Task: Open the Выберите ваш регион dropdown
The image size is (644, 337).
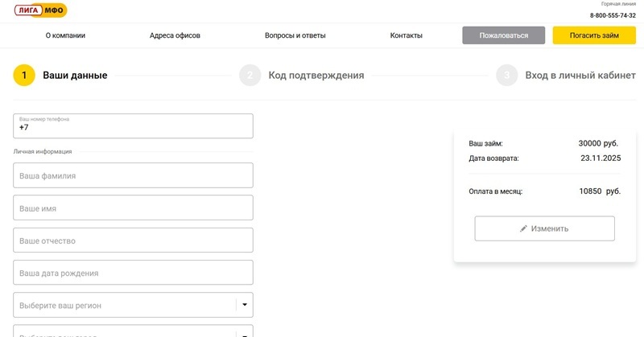Action: point(133,305)
